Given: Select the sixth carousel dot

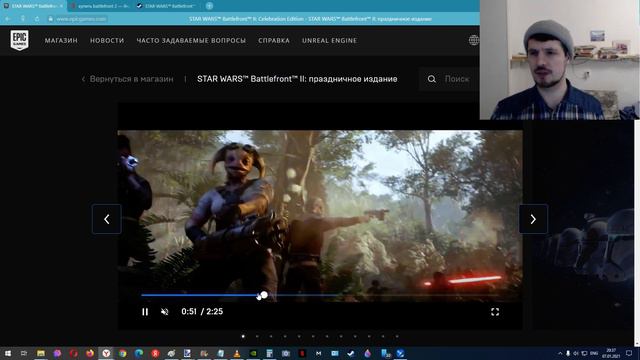Looking at the screenshot, I should coord(313,336).
